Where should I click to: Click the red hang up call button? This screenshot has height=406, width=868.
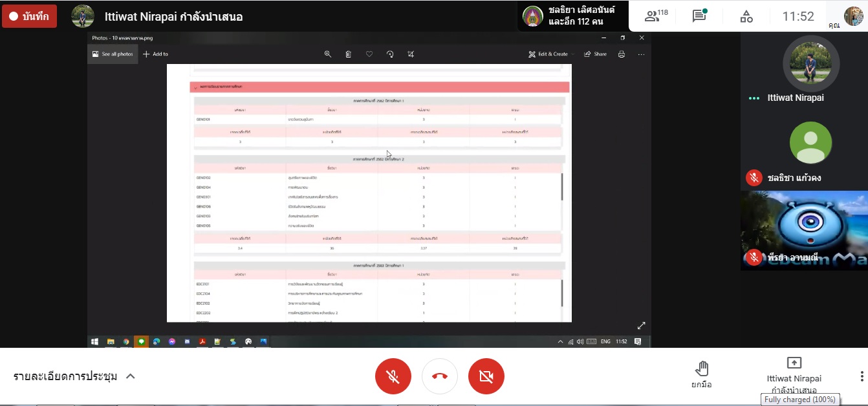tap(440, 376)
